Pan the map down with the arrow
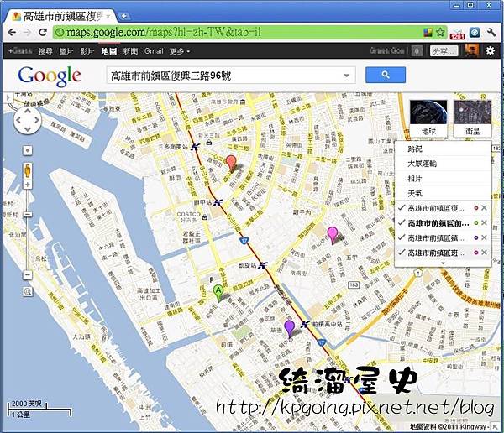This screenshot has width=504, height=433. (x=28, y=129)
